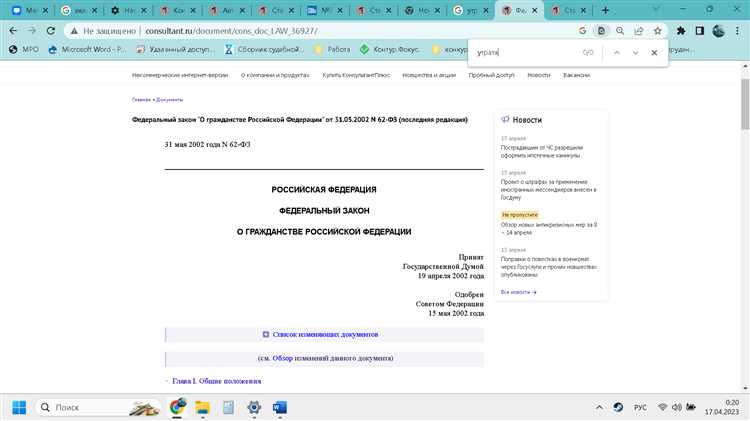Open the 'Не пропустите' антикризисные меры overview

coord(549,228)
